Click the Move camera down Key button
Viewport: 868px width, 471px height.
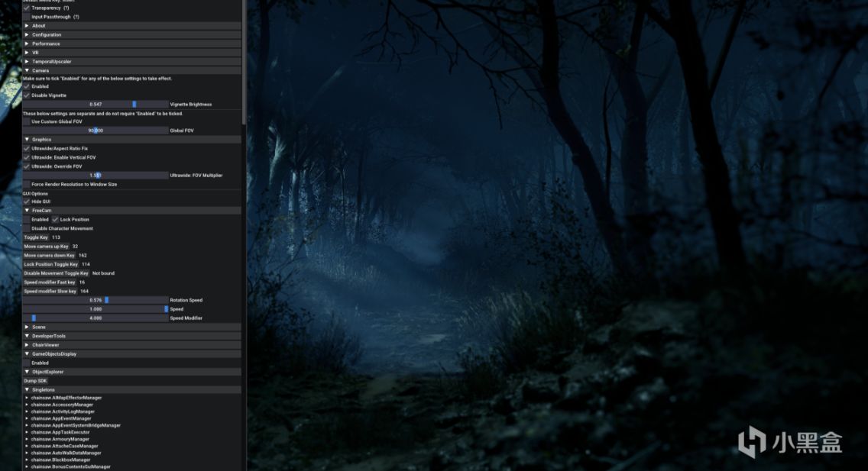click(49, 256)
